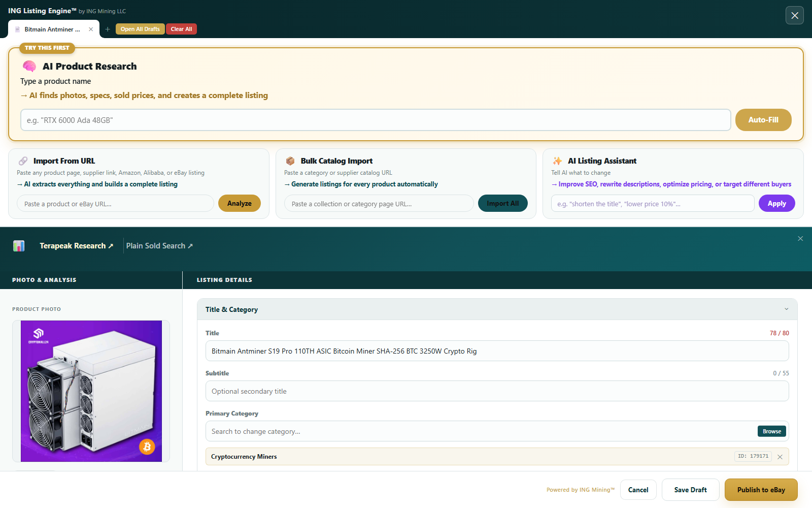The width and height of the screenshot is (812, 508).
Task: Dismiss the Terapeak research bar
Action: click(x=800, y=238)
